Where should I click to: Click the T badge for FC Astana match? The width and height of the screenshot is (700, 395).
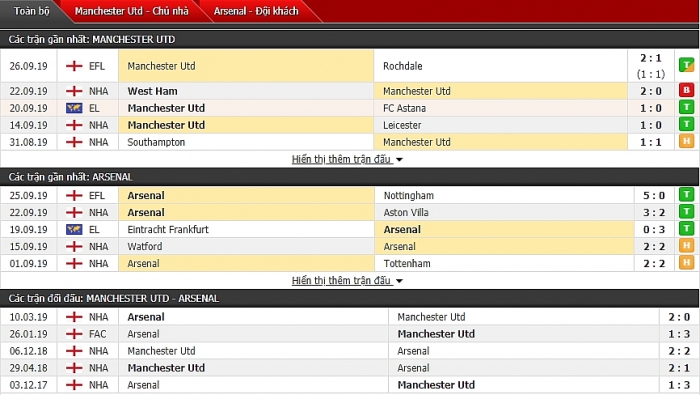(687, 108)
